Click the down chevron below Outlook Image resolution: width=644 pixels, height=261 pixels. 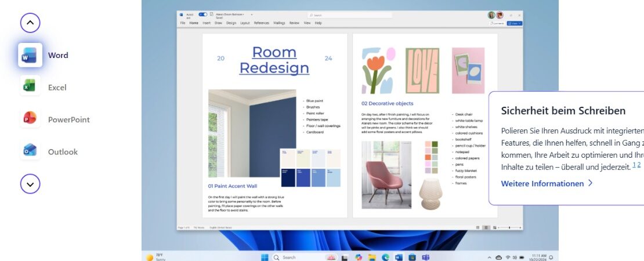click(x=30, y=184)
